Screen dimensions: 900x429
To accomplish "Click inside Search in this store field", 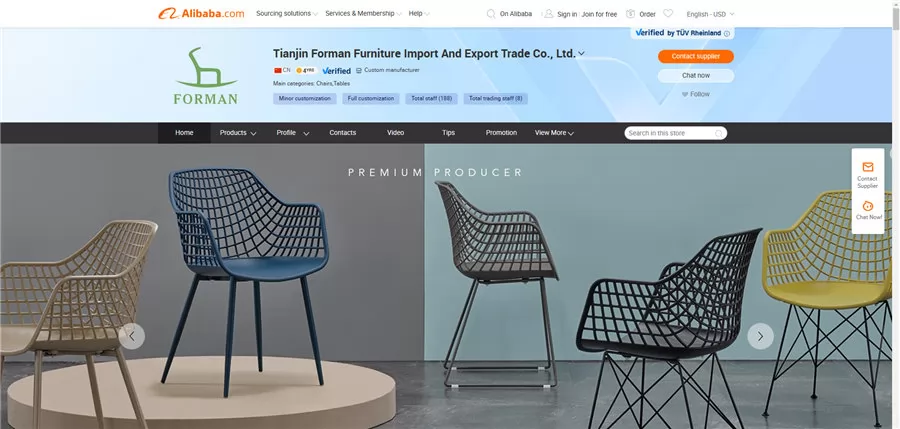I will [670, 133].
